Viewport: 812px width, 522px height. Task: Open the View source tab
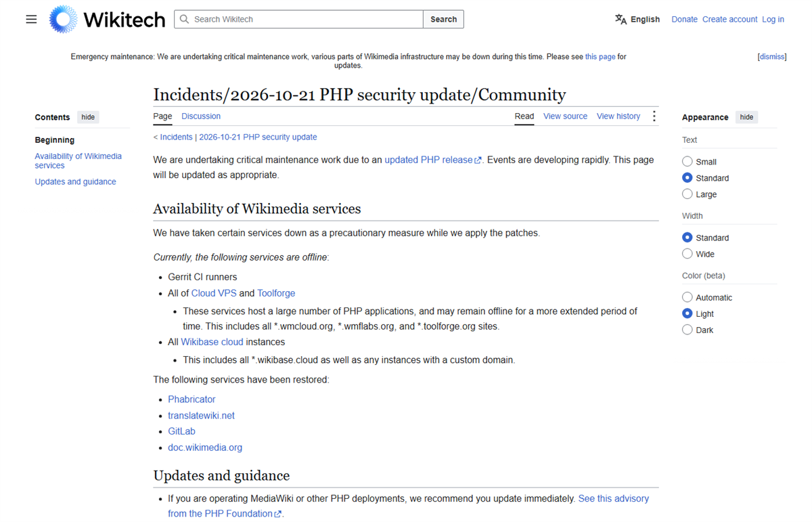[x=565, y=116]
